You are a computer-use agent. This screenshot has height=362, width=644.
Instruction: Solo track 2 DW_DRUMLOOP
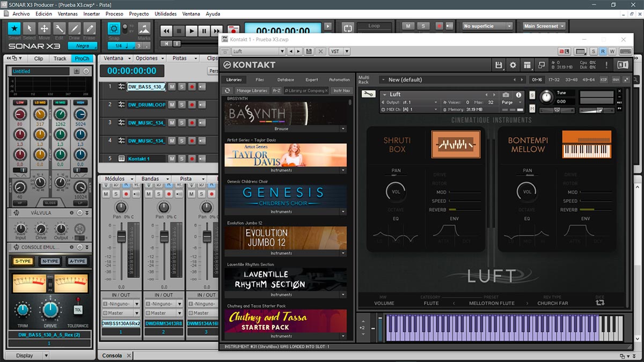(x=181, y=105)
